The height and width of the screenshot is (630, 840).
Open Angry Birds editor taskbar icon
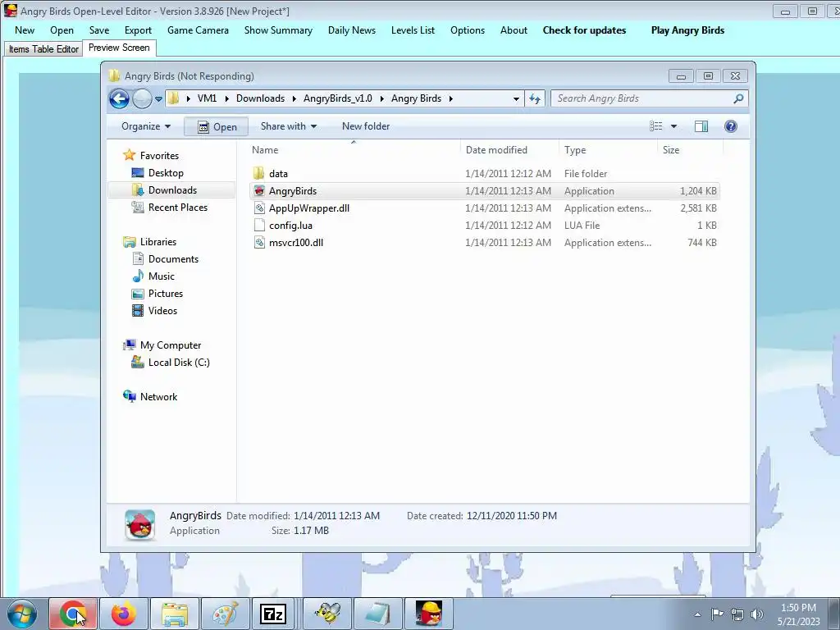(x=429, y=614)
